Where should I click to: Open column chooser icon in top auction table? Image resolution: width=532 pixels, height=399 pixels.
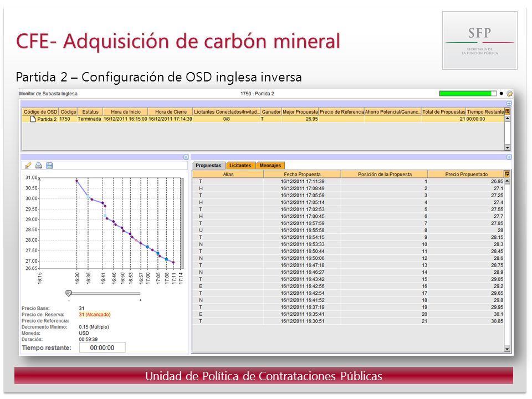[508, 111]
